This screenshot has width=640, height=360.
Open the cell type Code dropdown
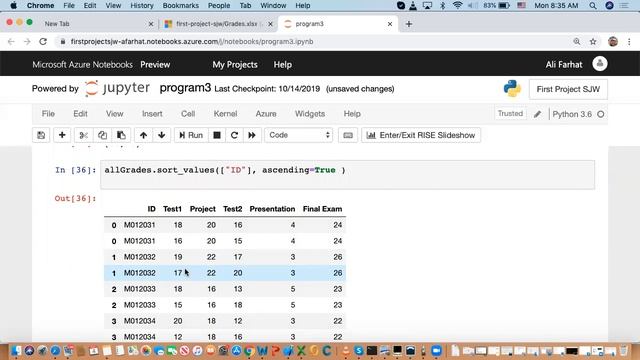[x=298, y=135]
